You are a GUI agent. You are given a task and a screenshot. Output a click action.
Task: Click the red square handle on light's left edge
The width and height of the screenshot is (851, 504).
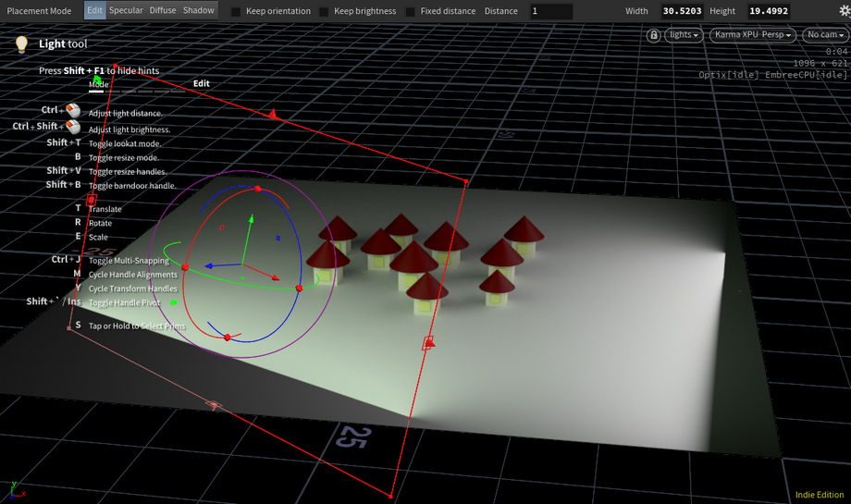[x=91, y=200]
